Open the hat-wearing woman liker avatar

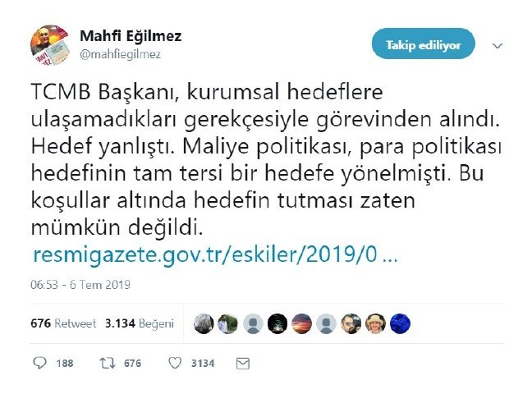tap(375, 323)
